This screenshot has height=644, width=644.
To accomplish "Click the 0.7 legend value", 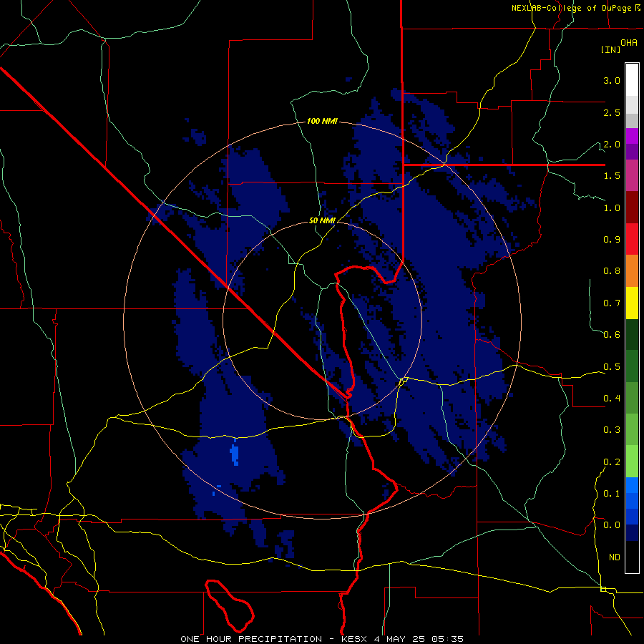I will coord(612,303).
